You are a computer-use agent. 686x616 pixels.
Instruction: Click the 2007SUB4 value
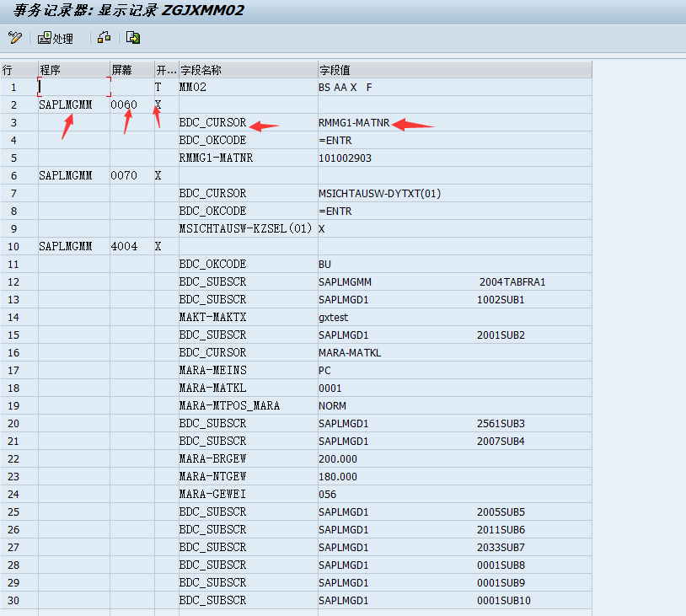click(501, 442)
